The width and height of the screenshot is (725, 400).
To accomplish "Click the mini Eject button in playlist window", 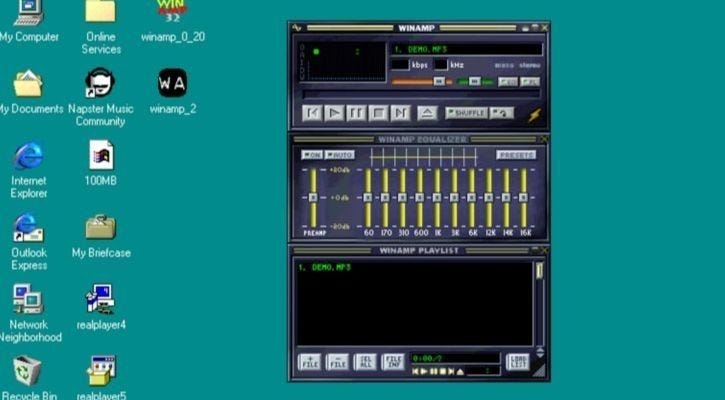I will pyautogui.click(x=460, y=371).
